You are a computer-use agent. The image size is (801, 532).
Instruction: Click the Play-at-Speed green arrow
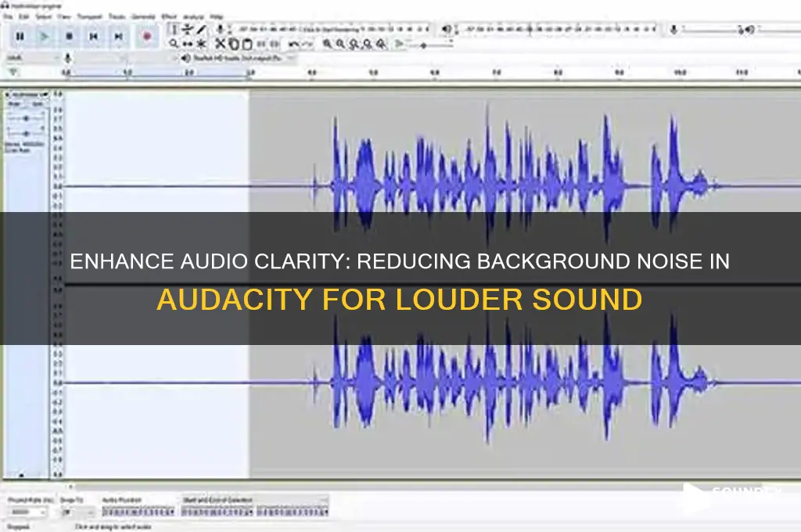[400, 44]
